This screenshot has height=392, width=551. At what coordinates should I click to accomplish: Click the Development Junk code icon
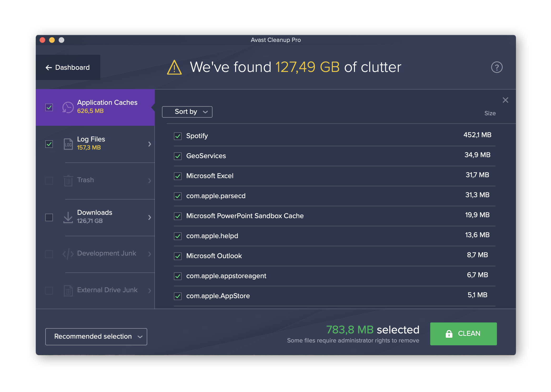click(68, 254)
